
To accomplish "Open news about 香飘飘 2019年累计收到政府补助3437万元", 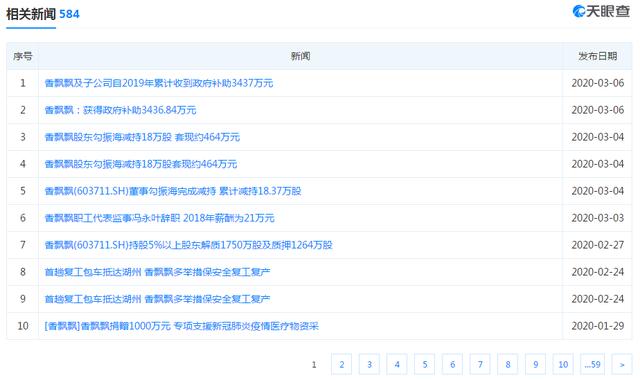I will pyautogui.click(x=158, y=83).
